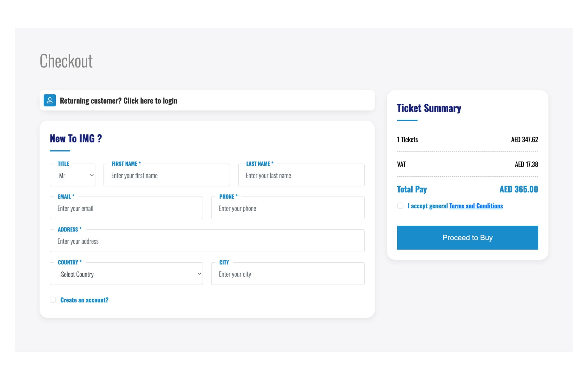588x380 pixels.
Task: Focus the First Name input field
Action: point(167,175)
